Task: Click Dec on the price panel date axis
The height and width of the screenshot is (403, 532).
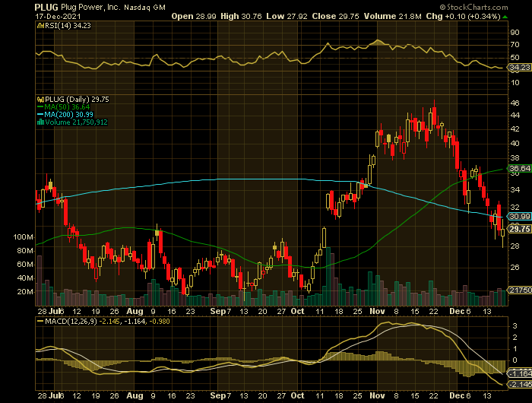Action: click(x=457, y=311)
